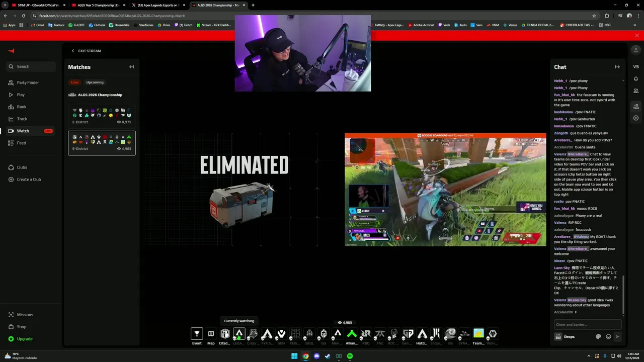Switch to PYR S team POV
The height and width of the screenshot is (362, 644).
coord(267,334)
